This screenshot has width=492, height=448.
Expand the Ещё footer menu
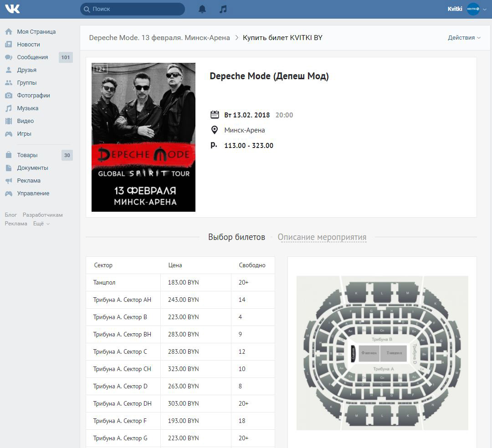click(x=41, y=224)
